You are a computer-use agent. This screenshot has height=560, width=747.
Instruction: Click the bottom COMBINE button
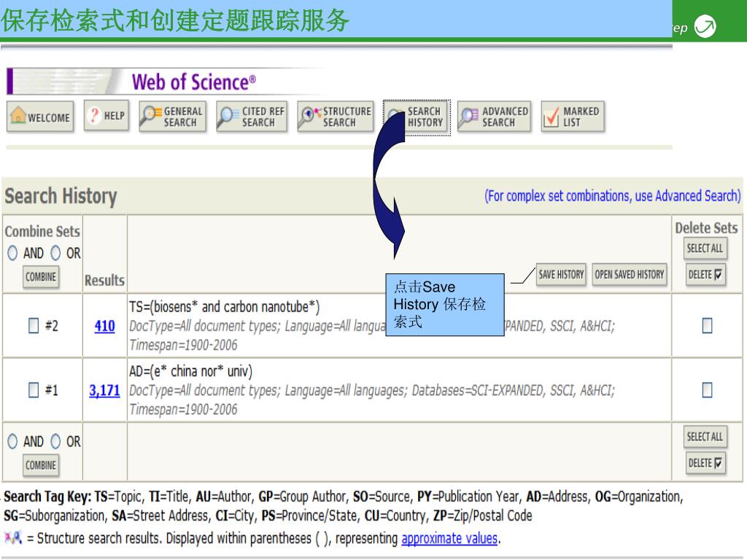[41, 465]
